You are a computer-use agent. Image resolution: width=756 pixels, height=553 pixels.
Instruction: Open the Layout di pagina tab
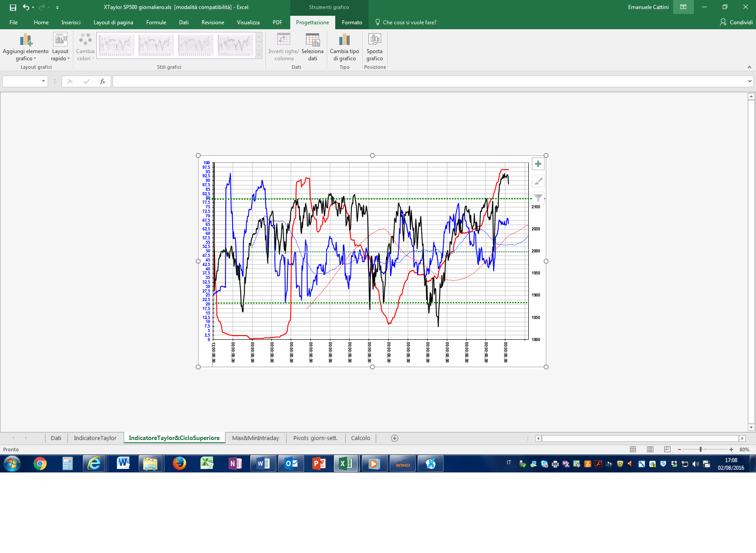[x=113, y=22]
